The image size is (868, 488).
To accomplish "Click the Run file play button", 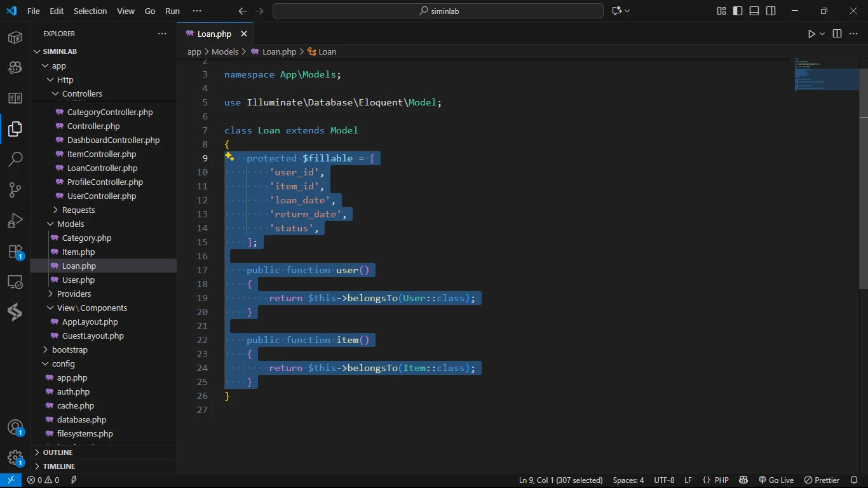I will (811, 34).
